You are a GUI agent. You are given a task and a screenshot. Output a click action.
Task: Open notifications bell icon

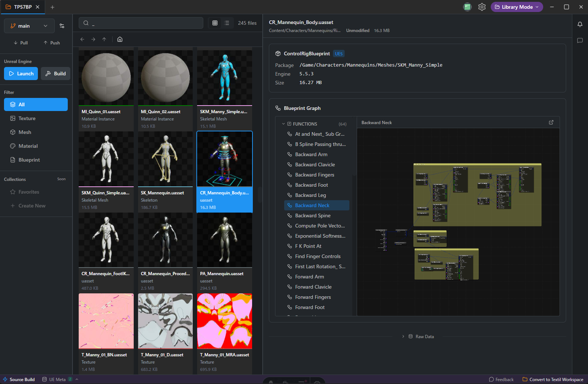(580, 24)
